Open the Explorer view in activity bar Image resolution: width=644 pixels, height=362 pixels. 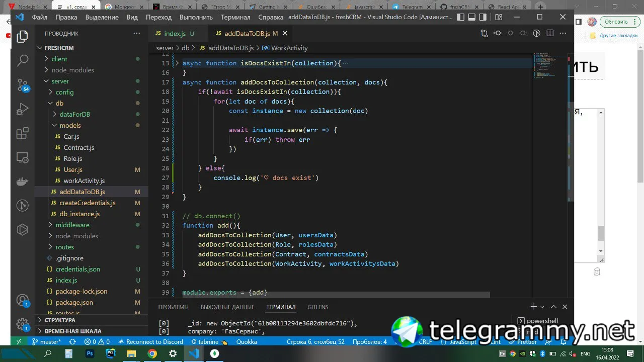click(x=22, y=37)
